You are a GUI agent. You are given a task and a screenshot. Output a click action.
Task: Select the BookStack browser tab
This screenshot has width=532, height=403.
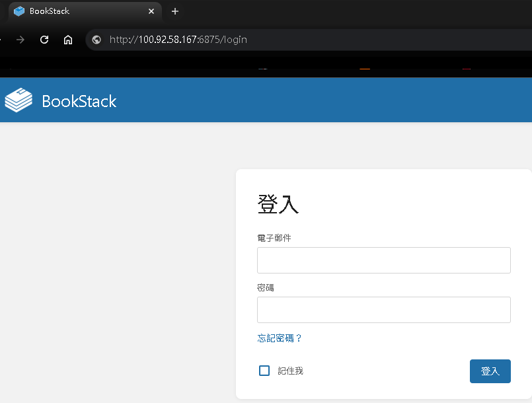click(x=79, y=11)
